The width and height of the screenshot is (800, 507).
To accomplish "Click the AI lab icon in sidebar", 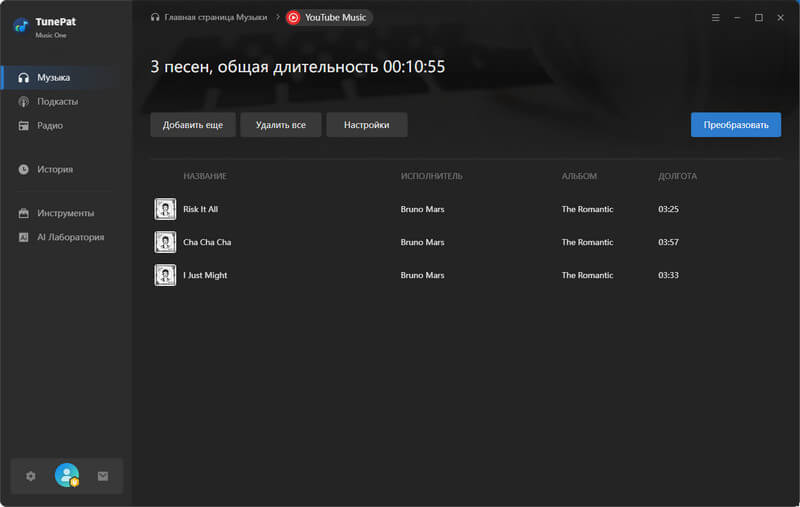I will (23, 237).
